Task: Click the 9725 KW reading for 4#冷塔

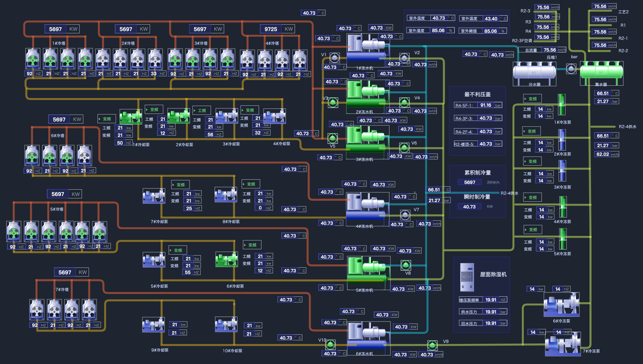Action: tap(271, 29)
